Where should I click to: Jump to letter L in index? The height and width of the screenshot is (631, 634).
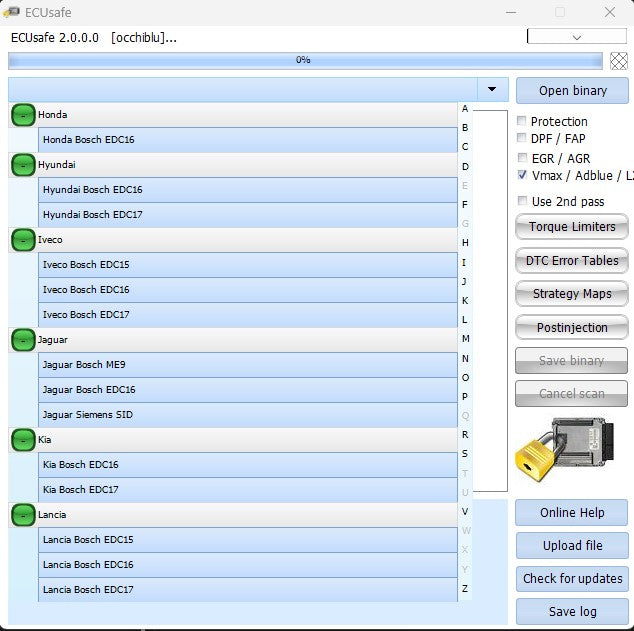pyautogui.click(x=465, y=320)
